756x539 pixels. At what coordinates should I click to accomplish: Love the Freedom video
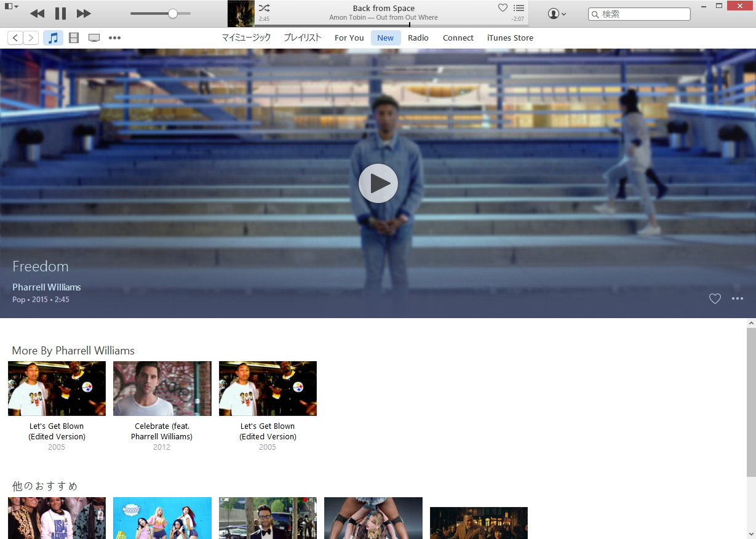715,298
